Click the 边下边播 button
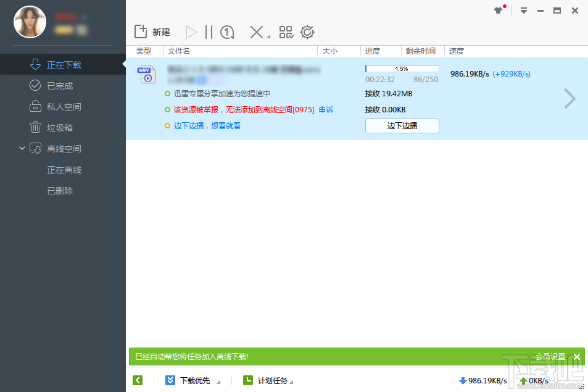The height and width of the screenshot is (392, 588). pyautogui.click(x=402, y=126)
